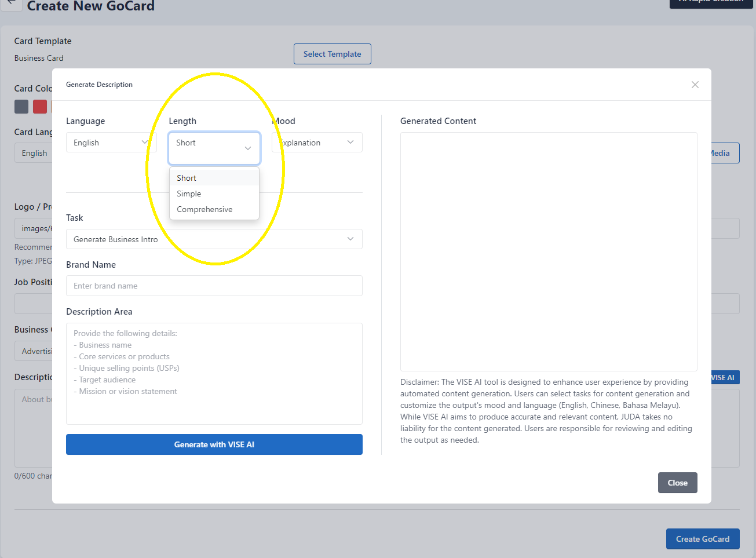Click the chevron in the Task dropdown
Viewport: 756px width, 558px height.
350,239
